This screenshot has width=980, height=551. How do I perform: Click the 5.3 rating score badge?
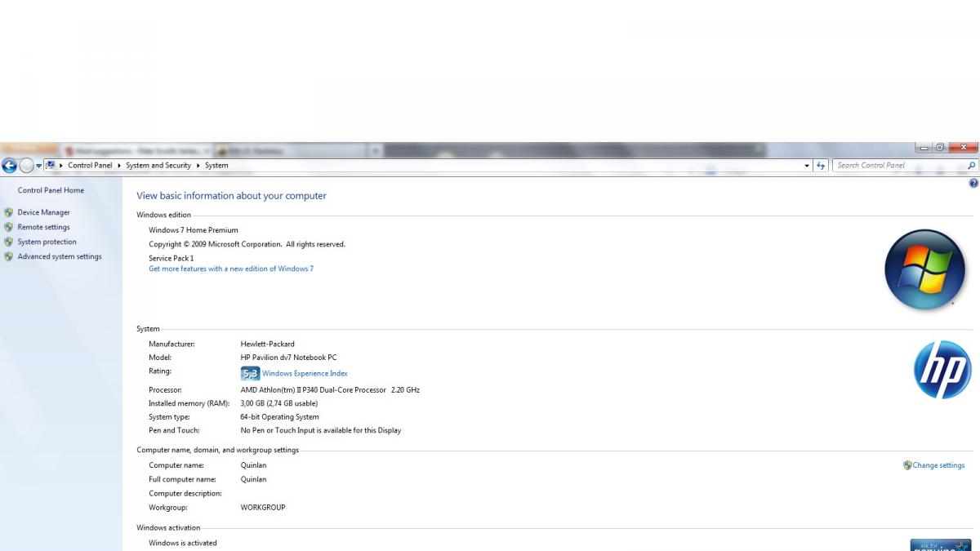pos(250,374)
